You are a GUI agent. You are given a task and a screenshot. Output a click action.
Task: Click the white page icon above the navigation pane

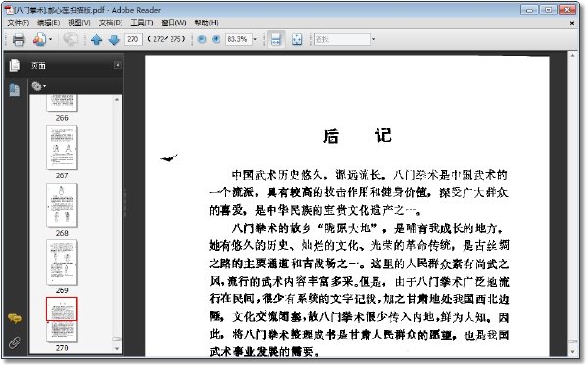click(15, 65)
